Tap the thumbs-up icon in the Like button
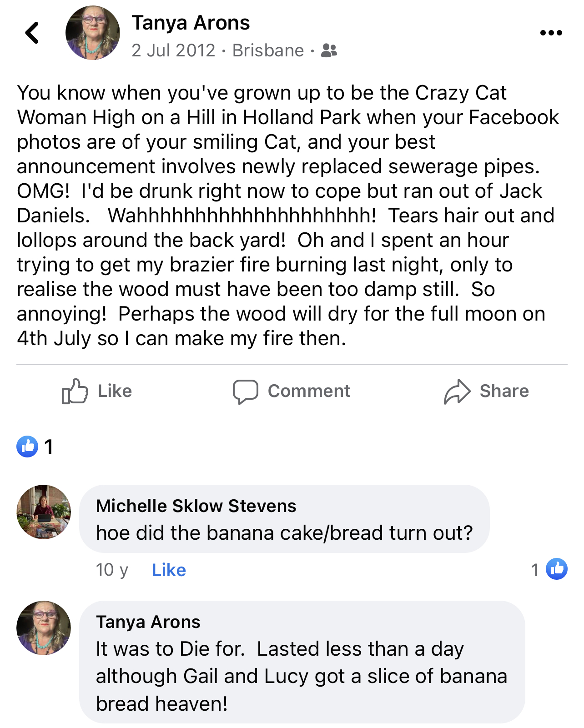The image size is (584, 728). pos(75,391)
